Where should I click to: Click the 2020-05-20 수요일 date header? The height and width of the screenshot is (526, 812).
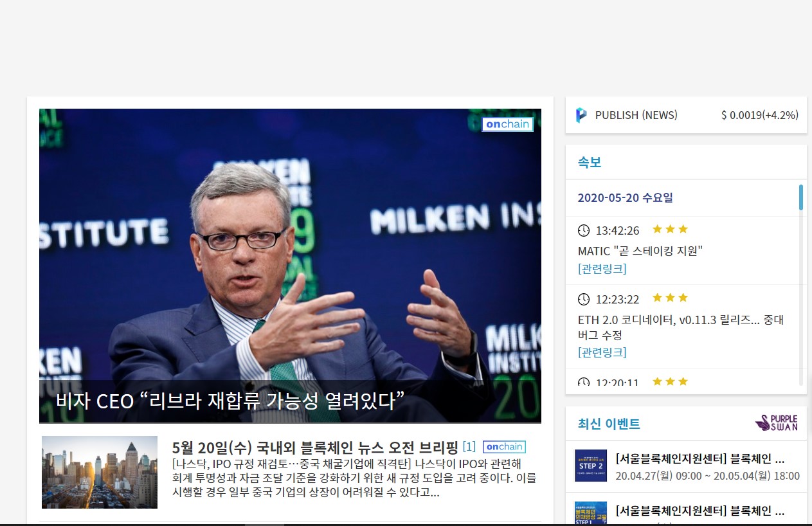pos(626,197)
